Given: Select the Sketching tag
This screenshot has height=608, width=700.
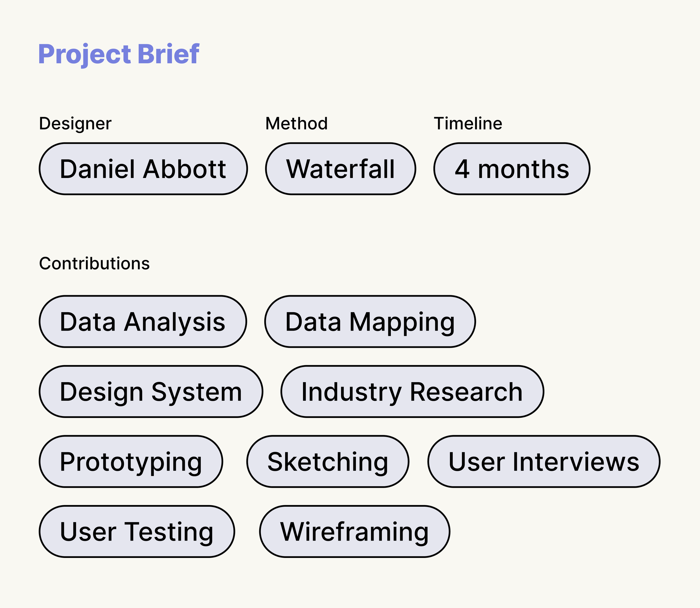Looking at the screenshot, I should pyautogui.click(x=328, y=461).
